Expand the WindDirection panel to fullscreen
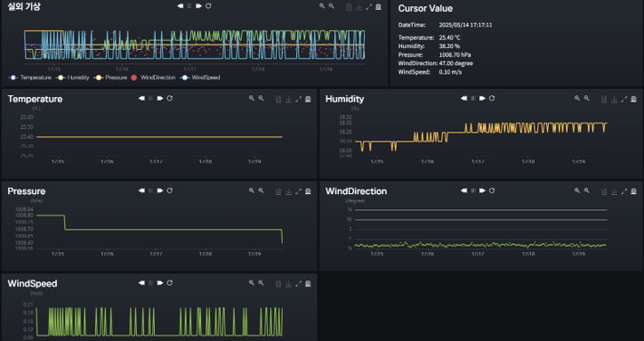 click(624, 191)
